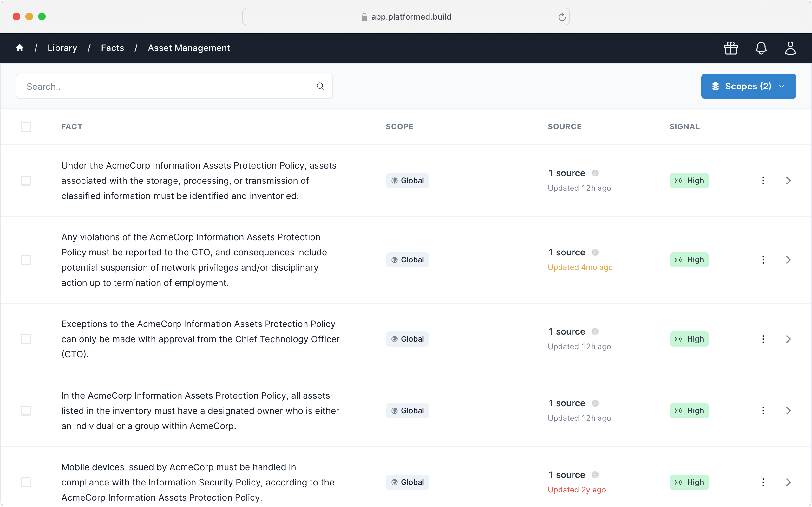Screen dimensions: 812x507
Task: Click High signal badge on Mobile devices row
Action: (689, 482)
